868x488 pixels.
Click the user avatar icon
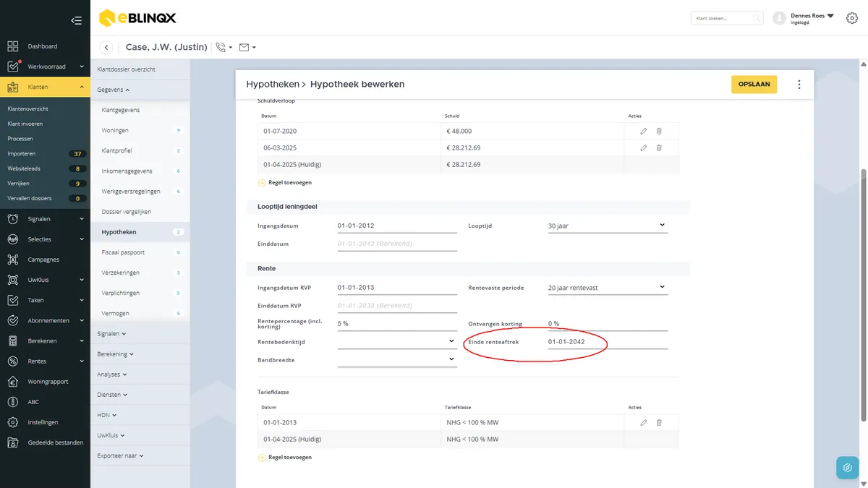pyautogui.click(x=779, y=18)
